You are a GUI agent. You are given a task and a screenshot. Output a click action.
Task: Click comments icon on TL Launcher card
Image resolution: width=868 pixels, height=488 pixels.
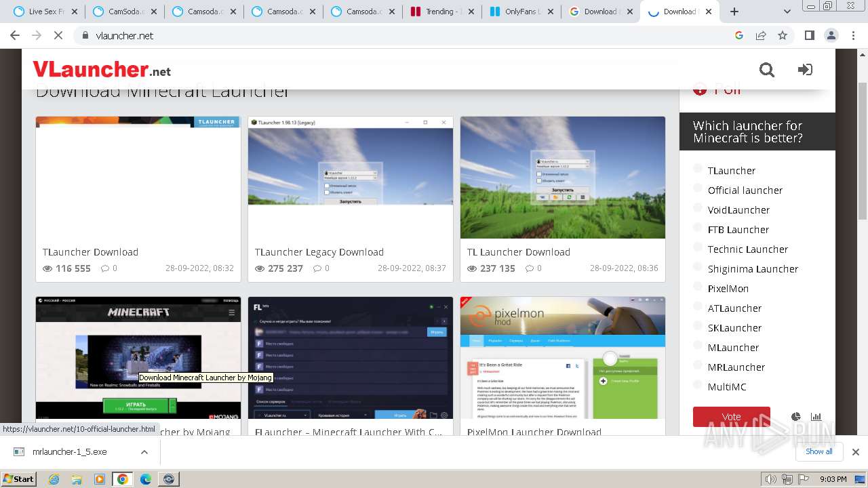point(530,268)
